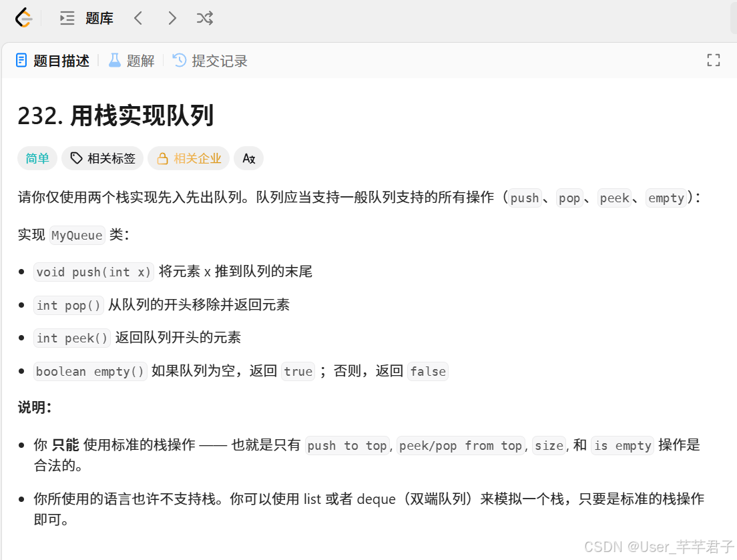Go to next problem arrow
Viewport: 737px width, 560px height.
(x=172, y=18)
